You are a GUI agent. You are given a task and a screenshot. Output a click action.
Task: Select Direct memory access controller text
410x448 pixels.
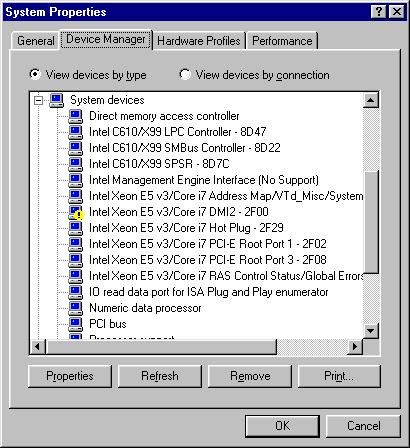point(164,116)
